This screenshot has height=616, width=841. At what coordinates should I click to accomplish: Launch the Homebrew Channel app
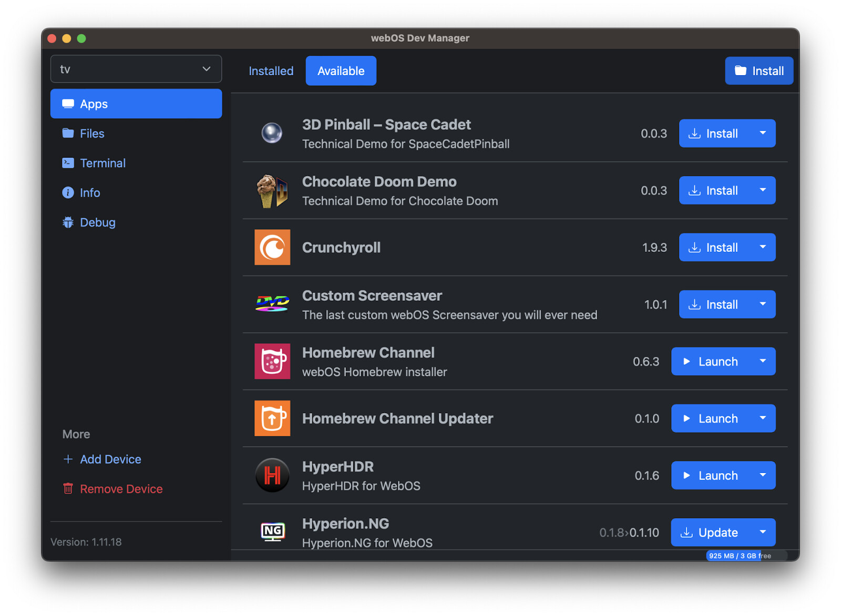[x=711, y=362]
